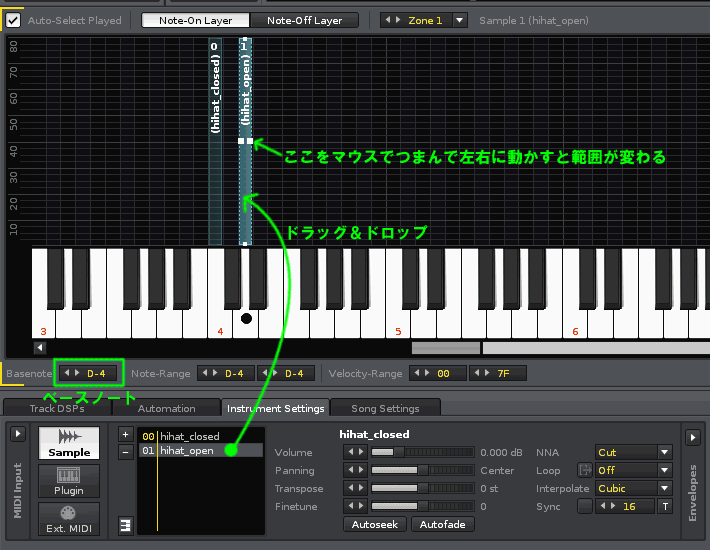Expand the MIDI Input panel arrow

click(18, 434)
